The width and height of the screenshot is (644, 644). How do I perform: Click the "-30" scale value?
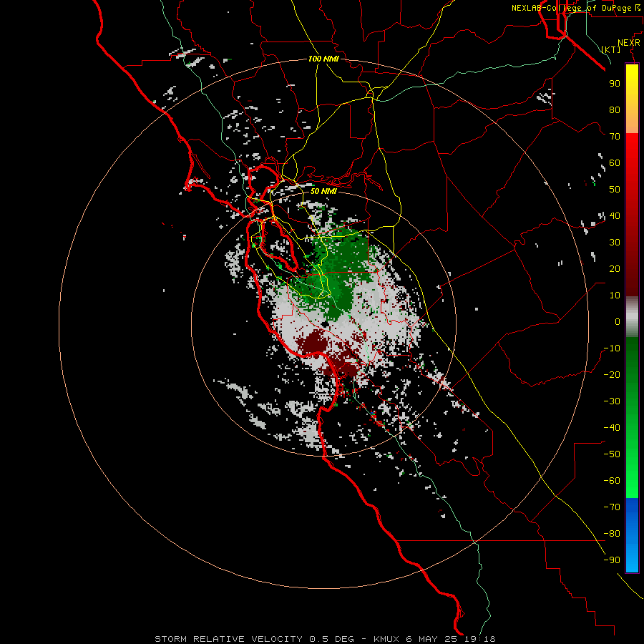pyautogui.click(x=612, y=401)
